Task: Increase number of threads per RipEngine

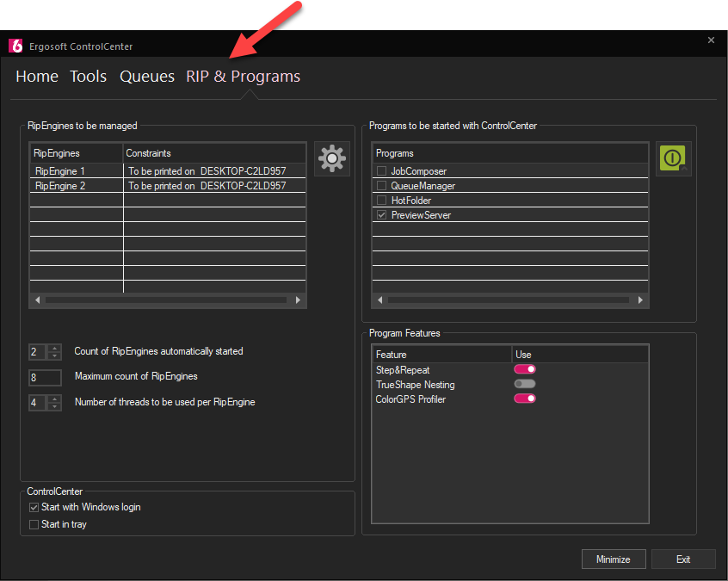Action: pos(55,399)
